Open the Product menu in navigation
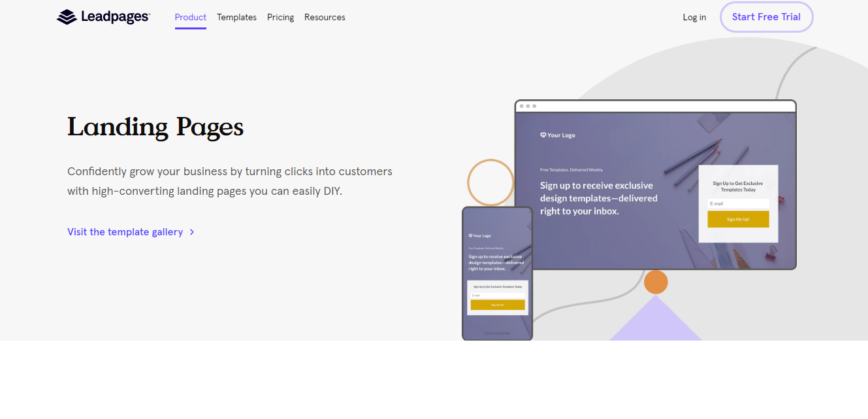The height and width of the screenshot is (419, 868). tap(190, 18)
